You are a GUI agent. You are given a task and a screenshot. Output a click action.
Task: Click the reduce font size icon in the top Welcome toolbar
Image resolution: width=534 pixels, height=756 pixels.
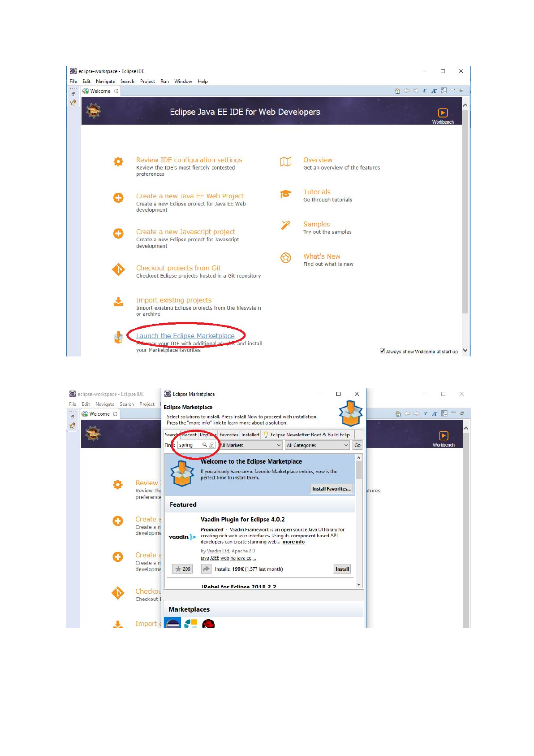[425, 91]
